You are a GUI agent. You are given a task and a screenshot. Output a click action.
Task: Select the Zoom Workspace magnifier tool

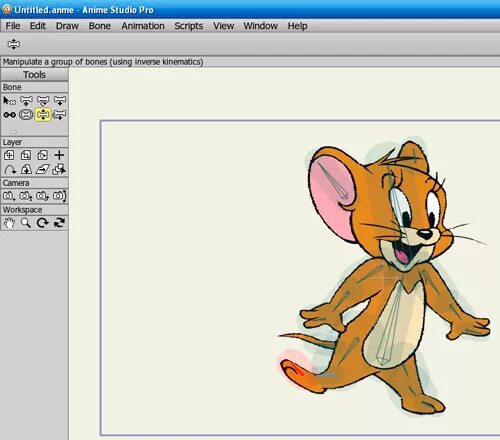(x=26, y=223)
